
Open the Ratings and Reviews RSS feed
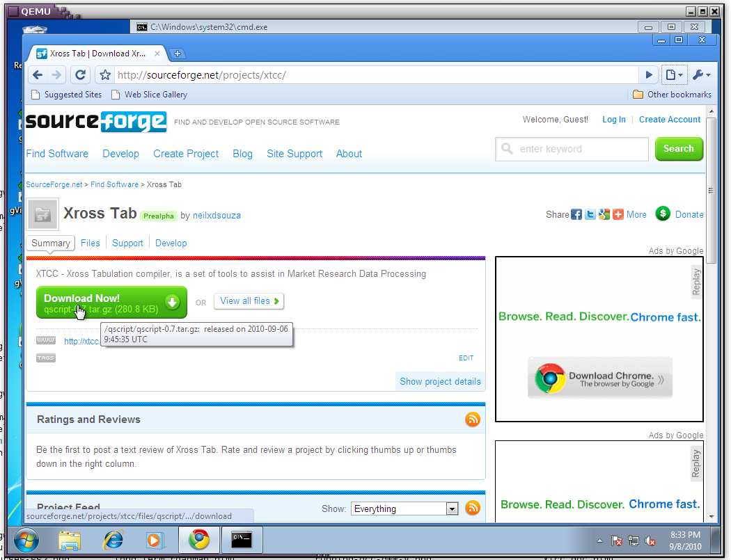[x=473, y=419]
